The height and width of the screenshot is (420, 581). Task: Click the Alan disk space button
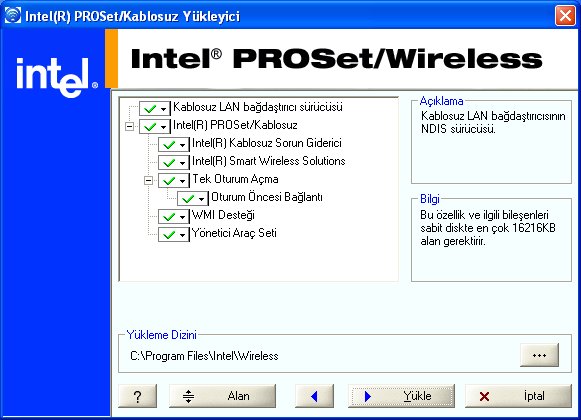pyautogui.click(x=222, y=396)
